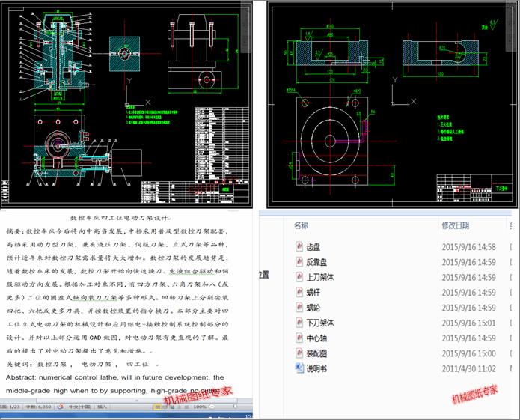Click the proofing check icon in Word status bar
Image resolution: width=520 pixels, height=420 pixels.
click(61, 407)
